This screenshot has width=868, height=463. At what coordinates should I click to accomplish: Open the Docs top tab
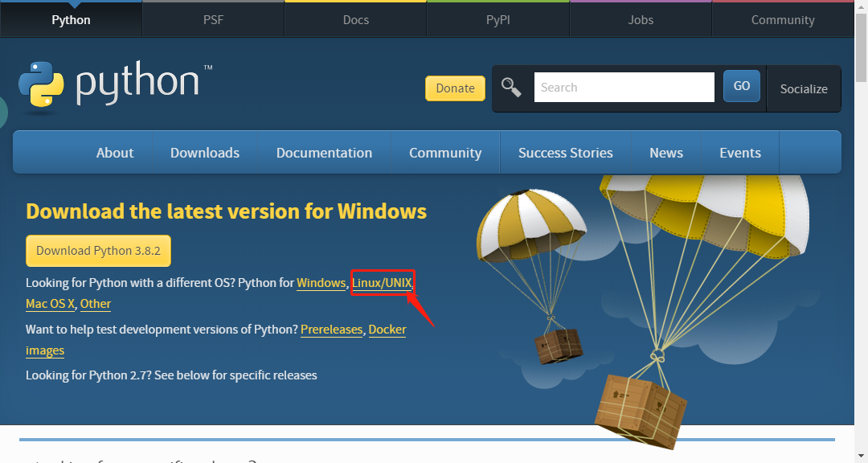355,20
